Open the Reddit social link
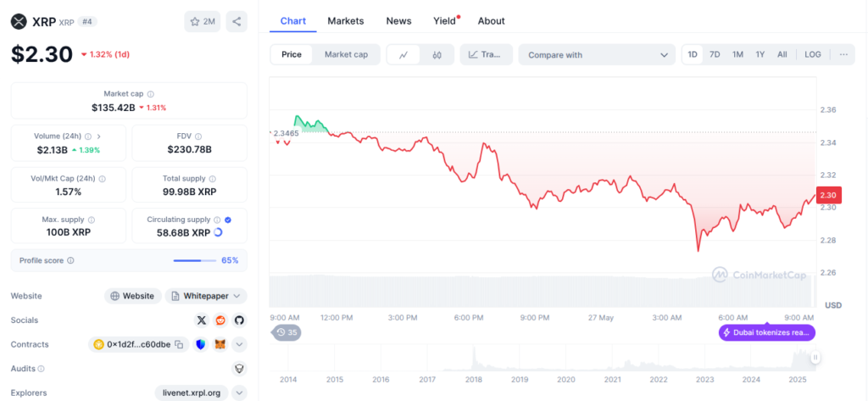 [x=220, y=320]
